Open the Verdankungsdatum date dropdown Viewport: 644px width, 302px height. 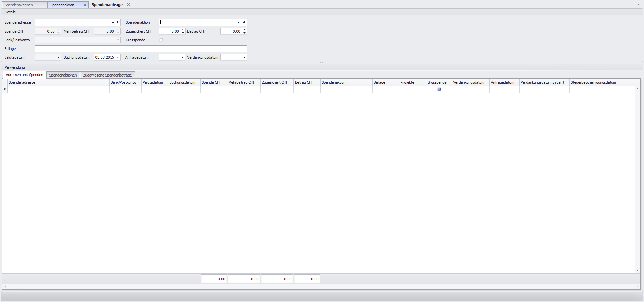244,57
